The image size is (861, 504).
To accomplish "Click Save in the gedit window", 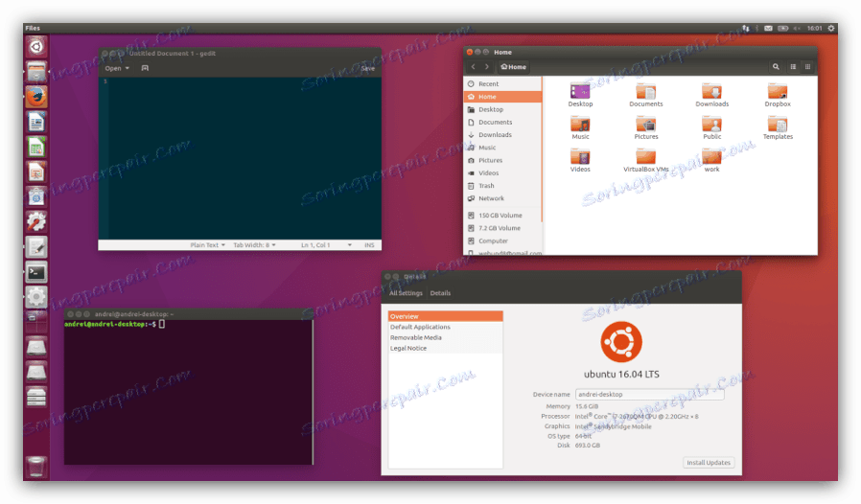I will 368,68.
